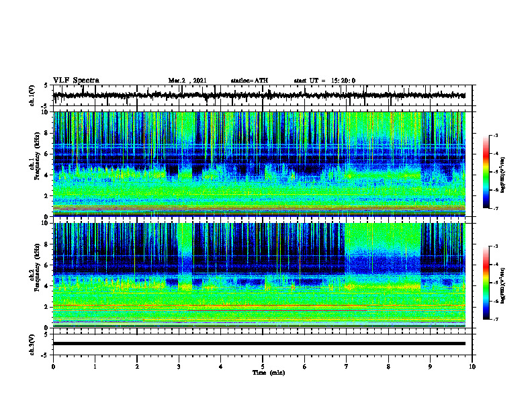Click the time axis tick label "10"
This screenshot has width=532, height=411.
click(x=472, y=367)
